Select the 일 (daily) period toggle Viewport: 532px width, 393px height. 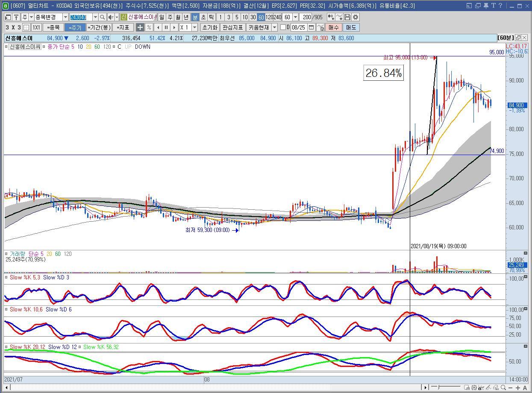pos(162,17)
